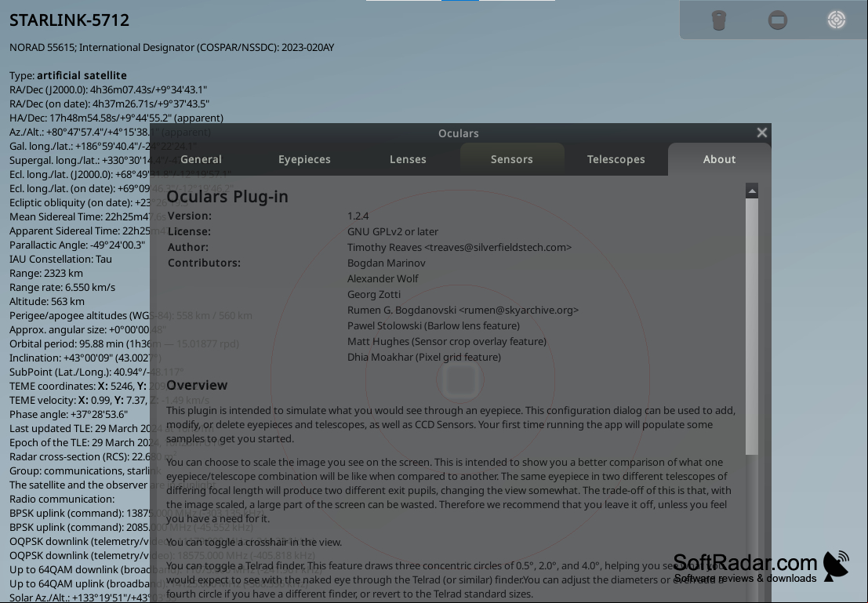
Task: Click contributor 'Bogdan Marinov'
Action: point(387,263)
